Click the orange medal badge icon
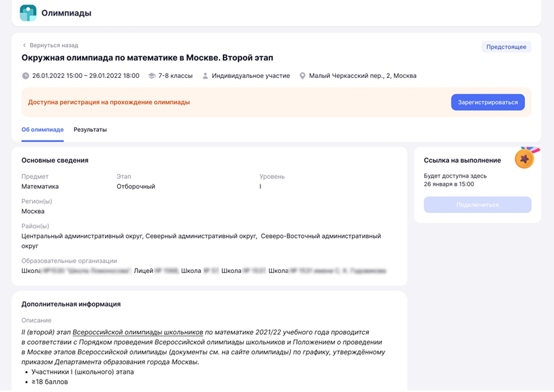The height and width of the screenshot is (392, 554). coord(524,158)
